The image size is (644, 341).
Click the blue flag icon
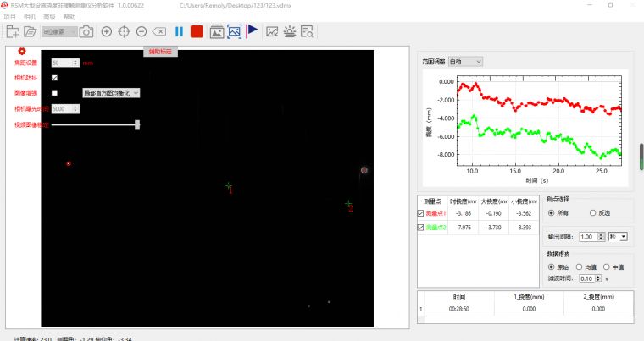click(x=253, y=31)
